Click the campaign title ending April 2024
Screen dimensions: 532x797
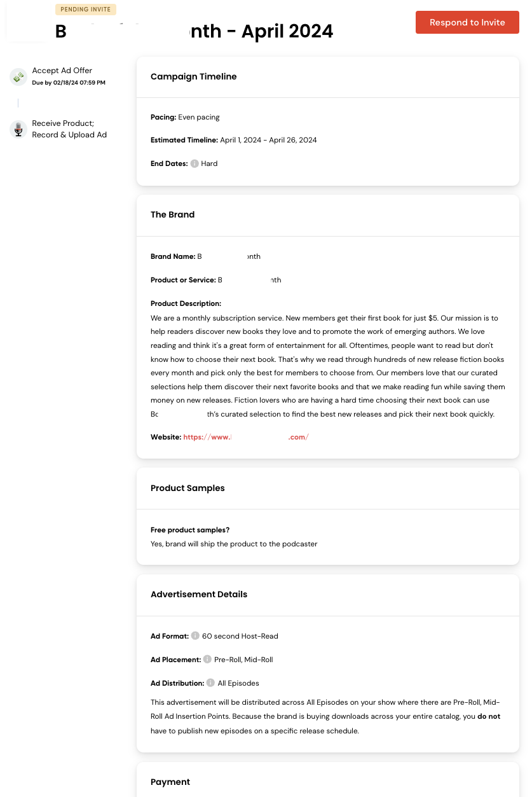tap(194, 31)
